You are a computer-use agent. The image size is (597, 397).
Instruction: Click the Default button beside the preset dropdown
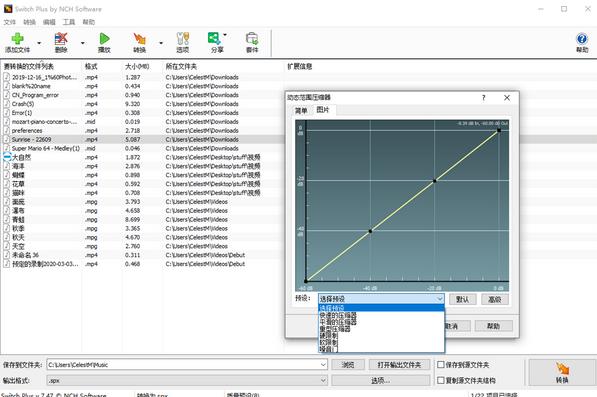click(x=462, y=299)
